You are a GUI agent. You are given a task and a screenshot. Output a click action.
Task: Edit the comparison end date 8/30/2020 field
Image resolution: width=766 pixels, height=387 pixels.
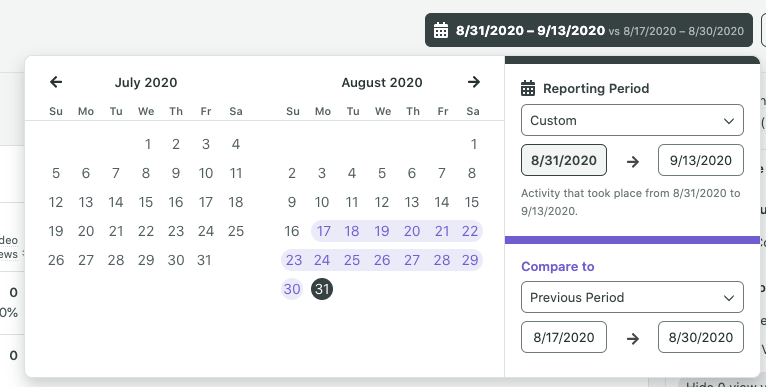pos(701,337)
